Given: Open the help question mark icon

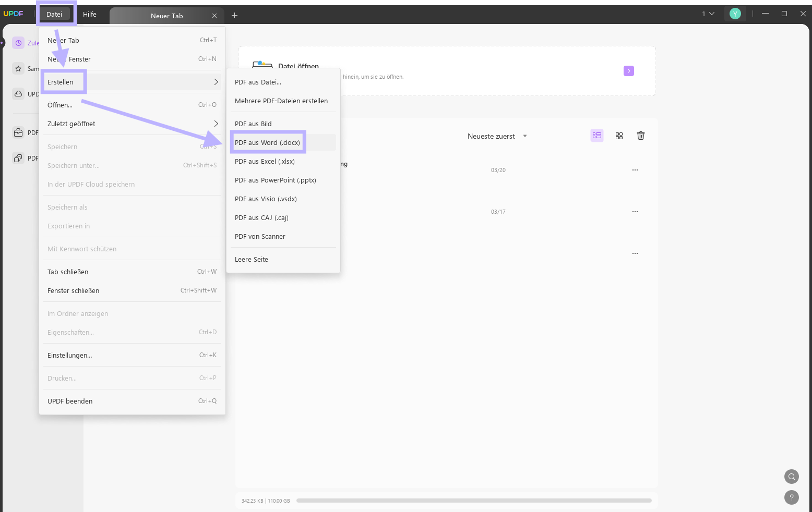Looking at the screenshot, I should (792, 497).
